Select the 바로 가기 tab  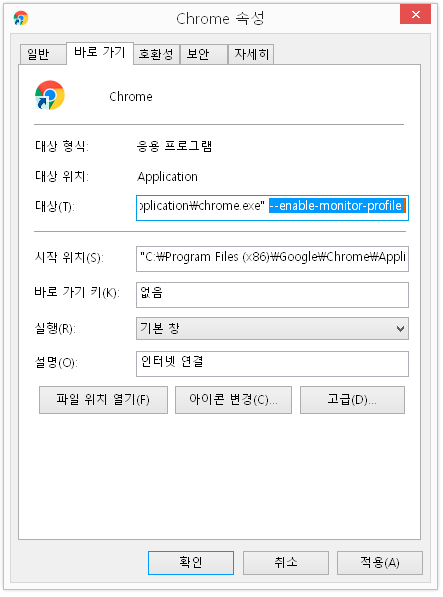[x=100, y=53]
